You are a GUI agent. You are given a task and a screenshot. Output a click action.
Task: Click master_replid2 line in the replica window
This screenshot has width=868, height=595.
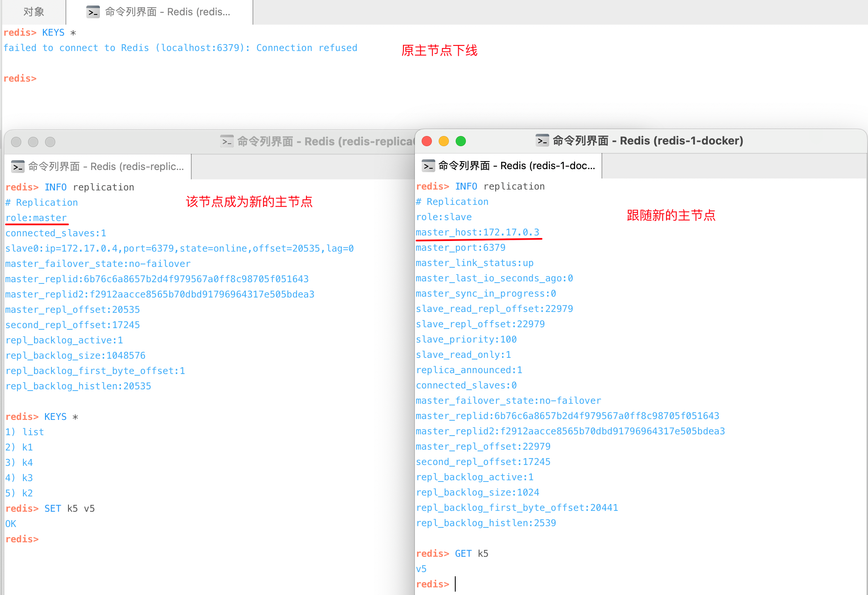(x=160, y=295)
